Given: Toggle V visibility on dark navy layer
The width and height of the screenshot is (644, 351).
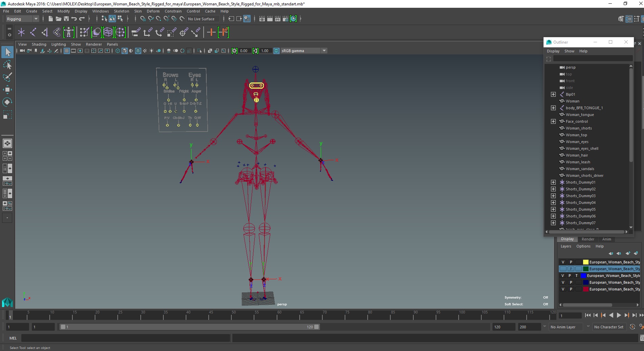Looking at the screenshot, I should tap(563, 282).
